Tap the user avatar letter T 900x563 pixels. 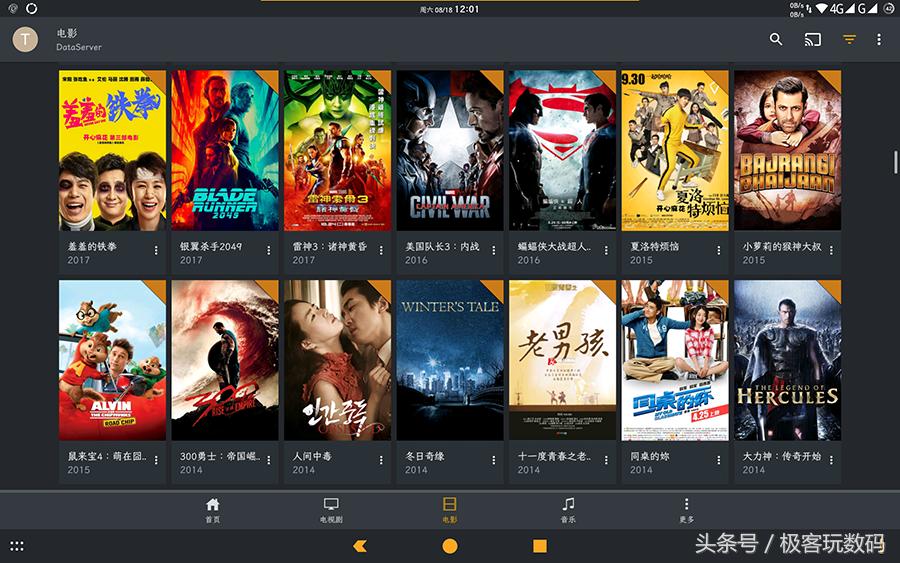point(25,39)
